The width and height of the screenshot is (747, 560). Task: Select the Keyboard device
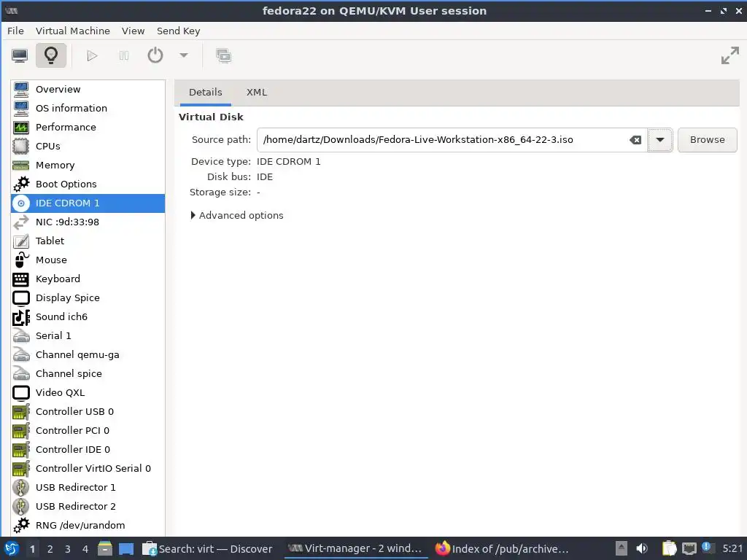[x=88, y=279]
